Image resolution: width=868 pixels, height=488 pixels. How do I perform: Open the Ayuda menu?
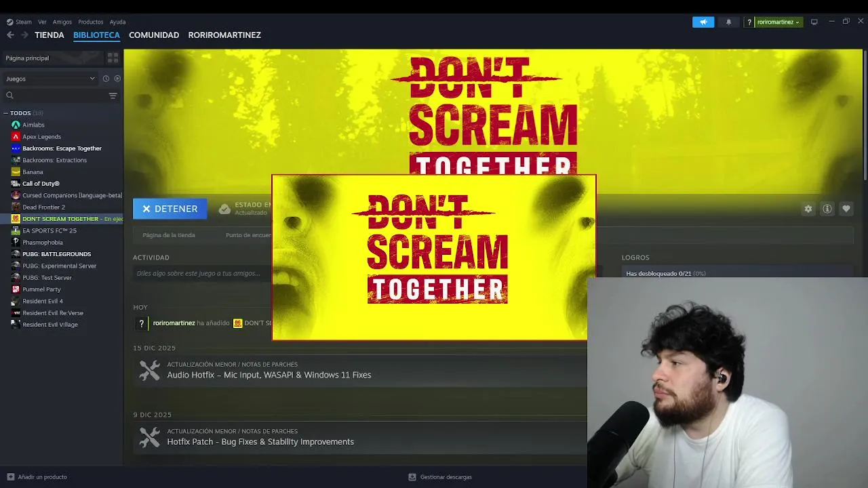[117, 22]
